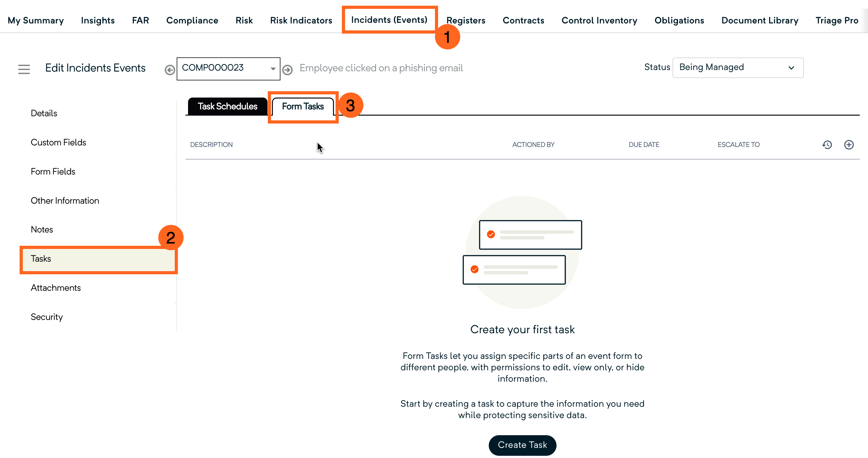This screenshot has height=458, width=868.
Task: Select Tasks in the side menu
Action: 41,259
